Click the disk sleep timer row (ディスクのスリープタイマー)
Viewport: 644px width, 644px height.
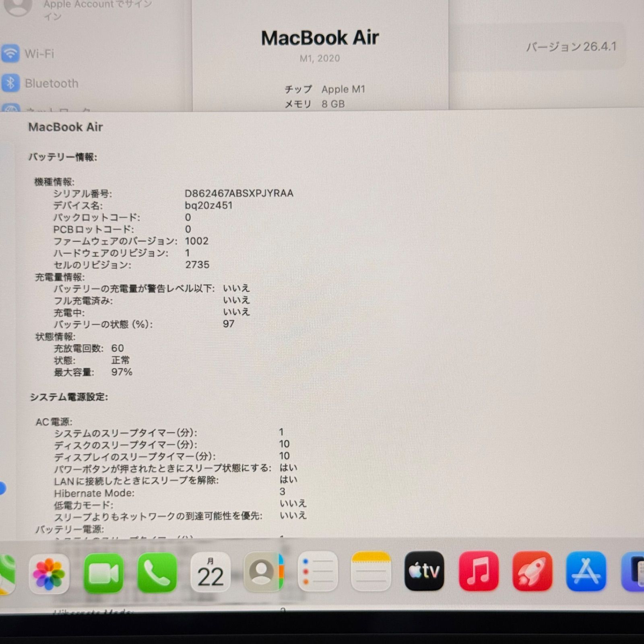pos(172,444)
